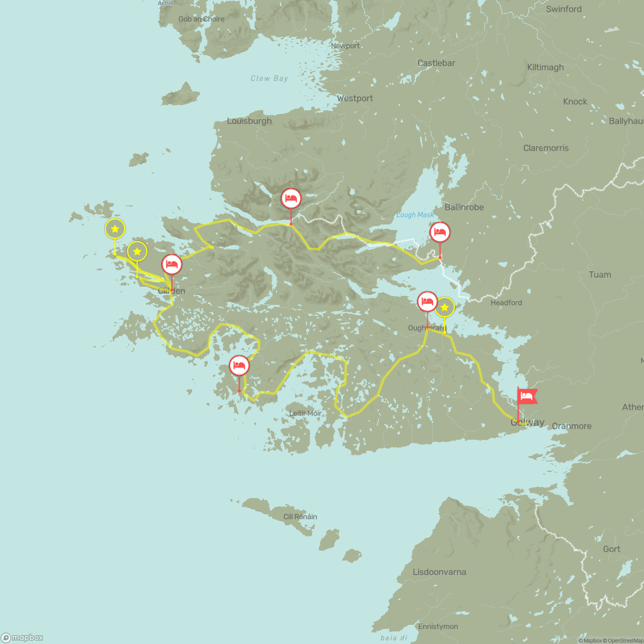644x644 pixels.
Task: Click the Headford label
Action: pos(506,302)
